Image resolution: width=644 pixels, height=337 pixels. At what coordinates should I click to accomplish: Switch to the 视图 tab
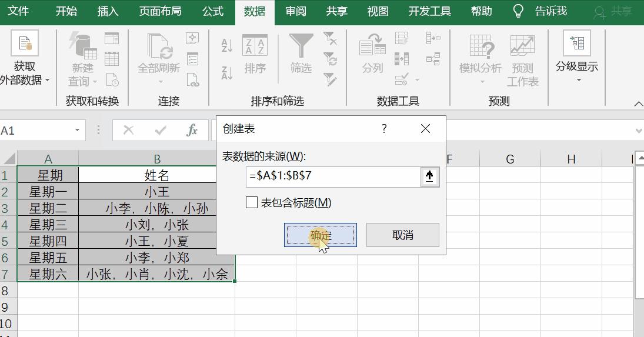(378, 11)
